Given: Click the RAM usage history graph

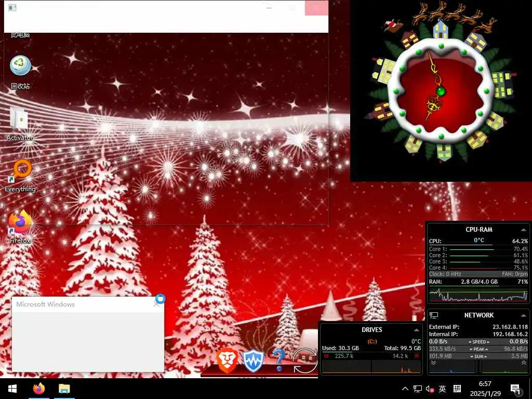Looking at the screenshot, I should (x=478, y=295).
